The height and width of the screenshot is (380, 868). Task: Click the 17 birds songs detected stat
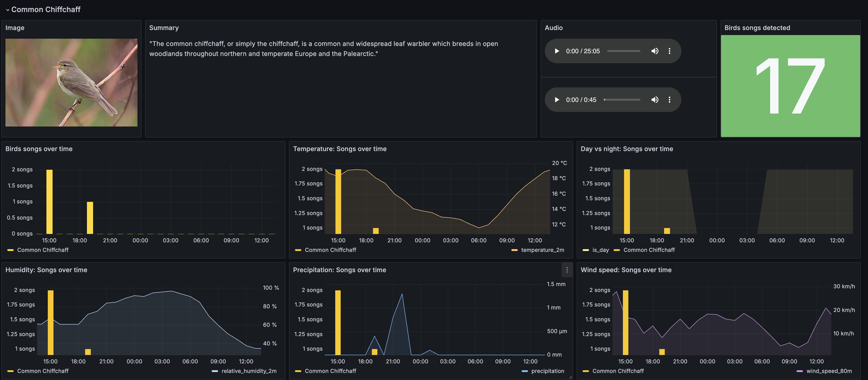[x=790, y=86]
